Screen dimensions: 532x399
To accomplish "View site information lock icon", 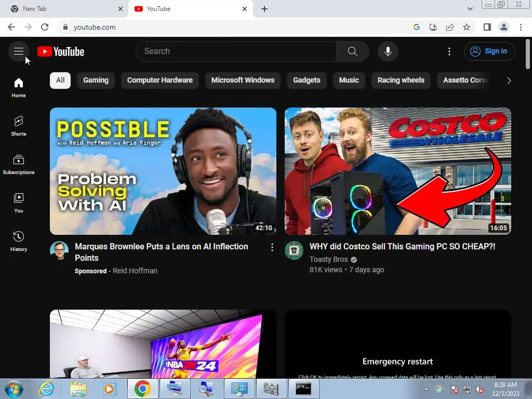I will 65,27.
